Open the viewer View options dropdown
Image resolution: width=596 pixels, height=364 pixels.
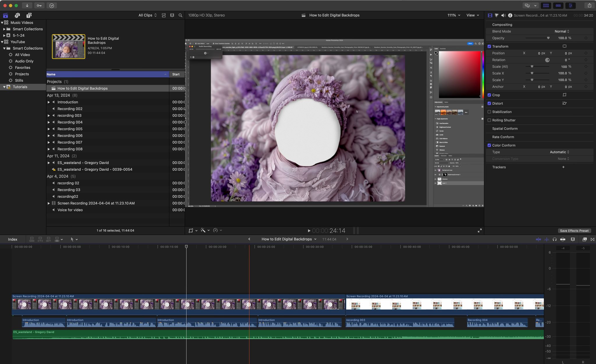point(473,15)
